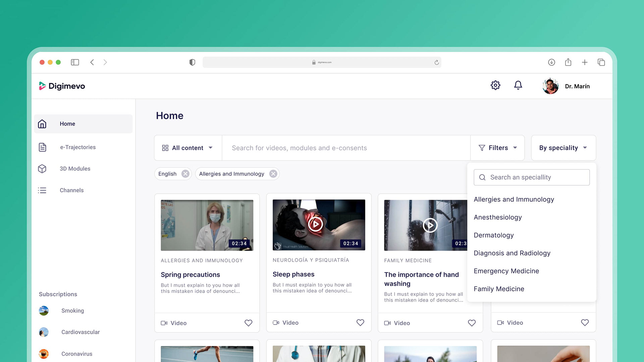Expand the All content dropdown
This screenshot has width=644, height=362.
tap(187, 148)
